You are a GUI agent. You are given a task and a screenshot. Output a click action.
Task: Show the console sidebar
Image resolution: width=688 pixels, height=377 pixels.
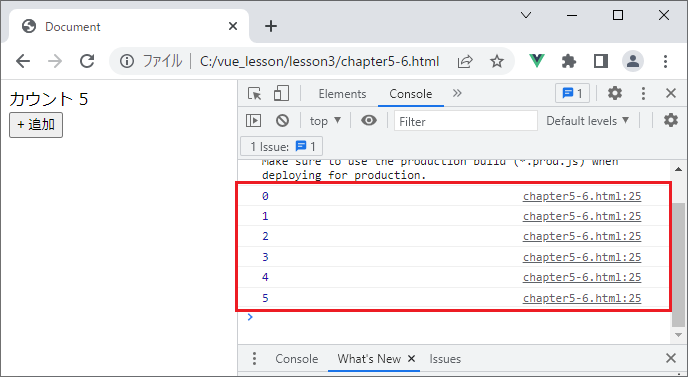[254, 120]
